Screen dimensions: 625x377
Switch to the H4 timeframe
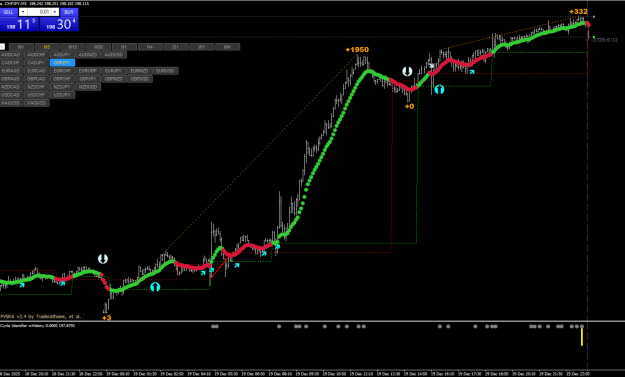tap(150, 47)
